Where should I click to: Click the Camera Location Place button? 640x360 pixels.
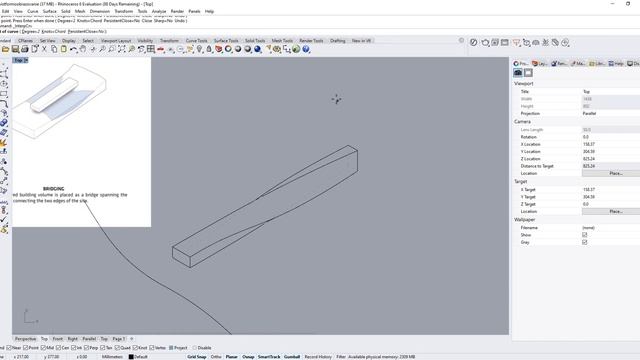616,173
